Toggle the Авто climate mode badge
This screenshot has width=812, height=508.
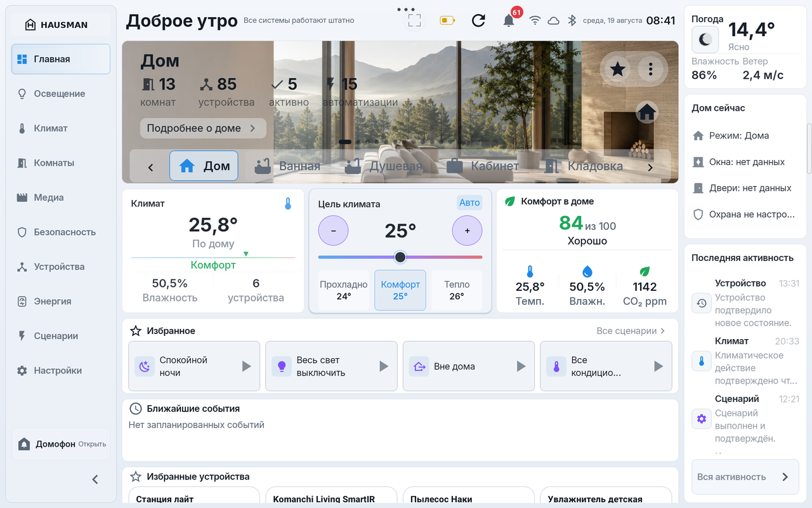[469, 203]
